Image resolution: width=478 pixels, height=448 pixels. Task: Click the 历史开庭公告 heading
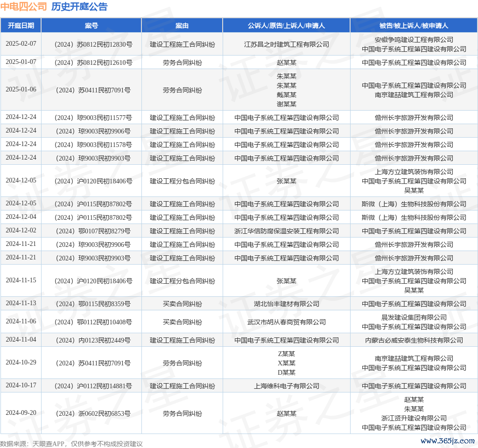coord(79,7)
